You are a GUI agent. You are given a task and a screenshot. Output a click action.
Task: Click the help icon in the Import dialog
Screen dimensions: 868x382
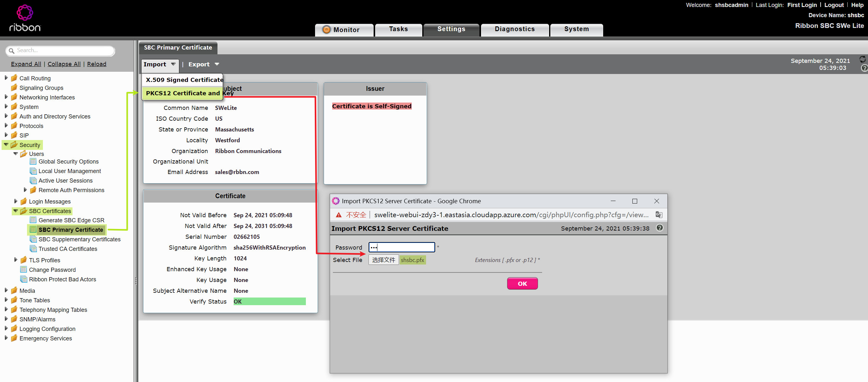click(659, 228)
